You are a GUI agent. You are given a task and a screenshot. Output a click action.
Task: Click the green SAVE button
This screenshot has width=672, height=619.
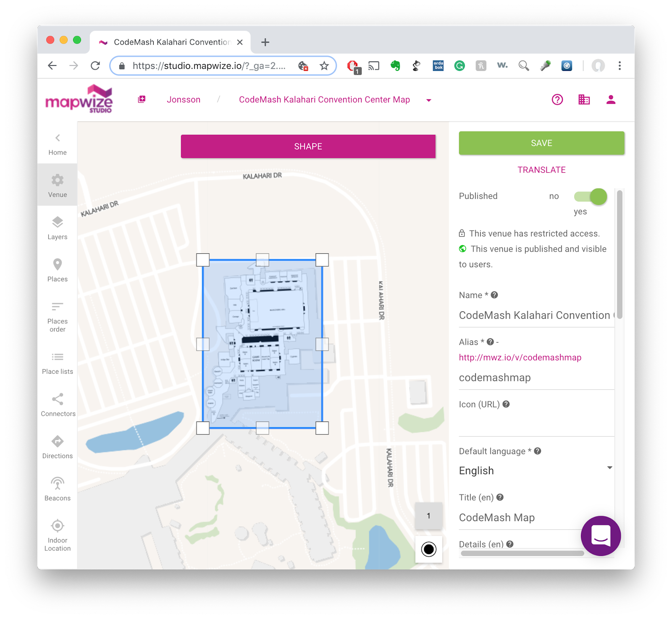541,143
